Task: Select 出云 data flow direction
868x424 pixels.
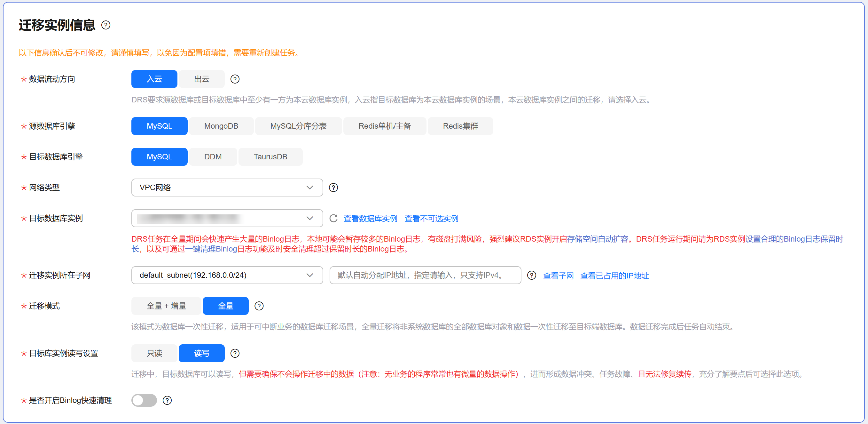Action: (201, 79)
